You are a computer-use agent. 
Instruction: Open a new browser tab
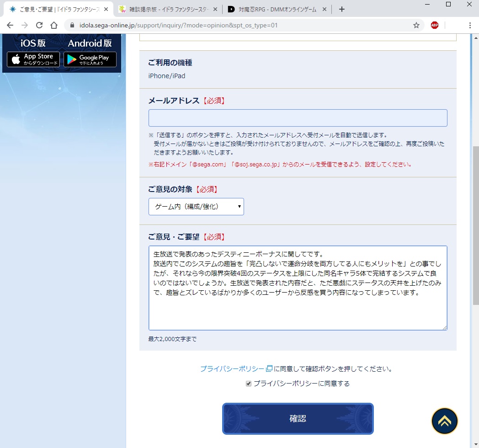[342, 9]
